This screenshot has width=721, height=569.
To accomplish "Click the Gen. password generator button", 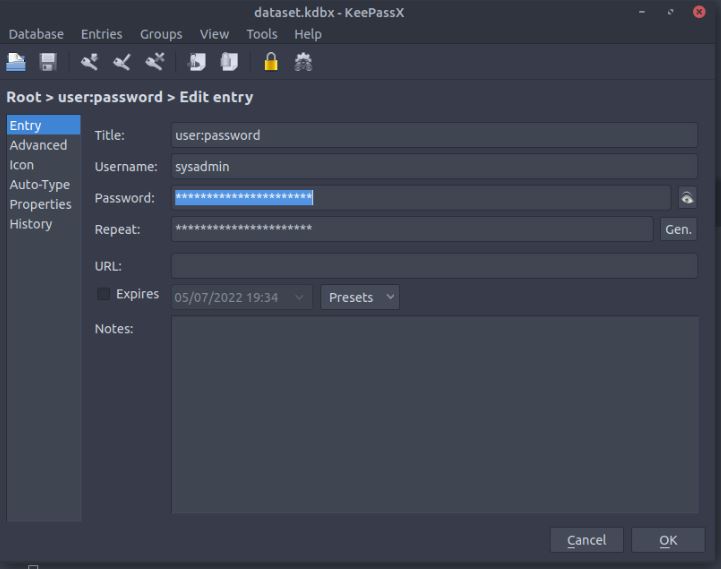I will click(x=678, y=229).
